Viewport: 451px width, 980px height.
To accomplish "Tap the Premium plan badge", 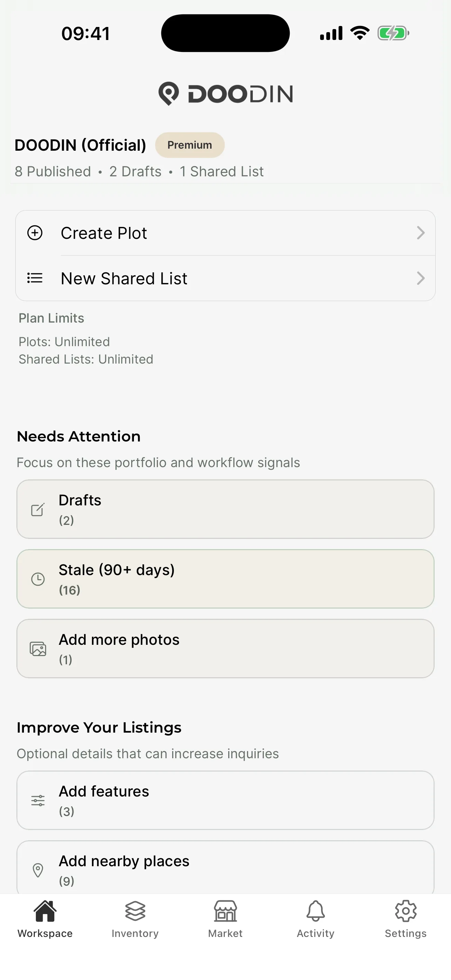I will pos(189,145).
